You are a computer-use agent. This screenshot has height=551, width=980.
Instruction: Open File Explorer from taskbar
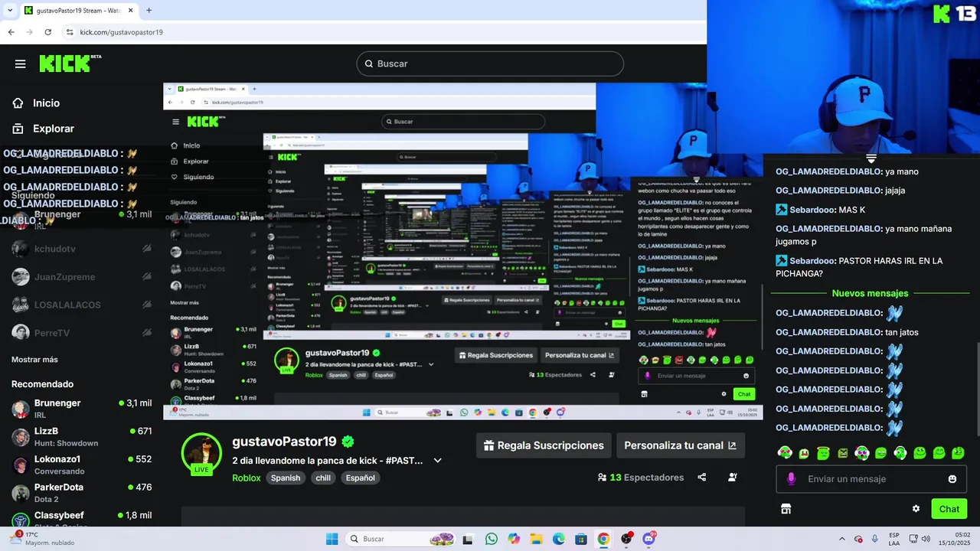click(536, 539)
